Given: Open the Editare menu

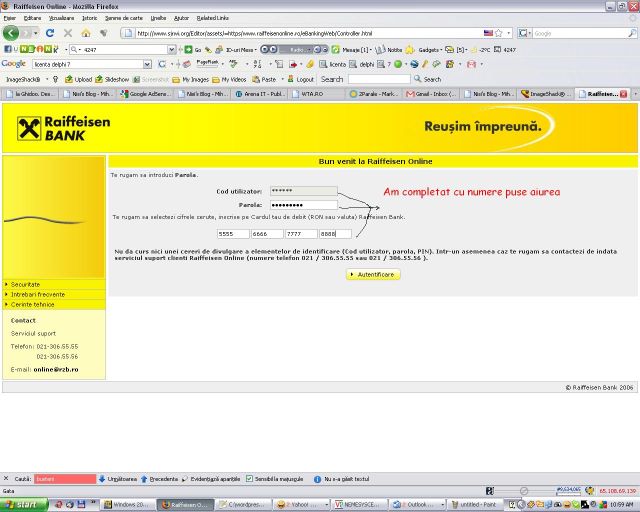Looking at the screenshot, I should pyautogui.click(x=32, y=18).
